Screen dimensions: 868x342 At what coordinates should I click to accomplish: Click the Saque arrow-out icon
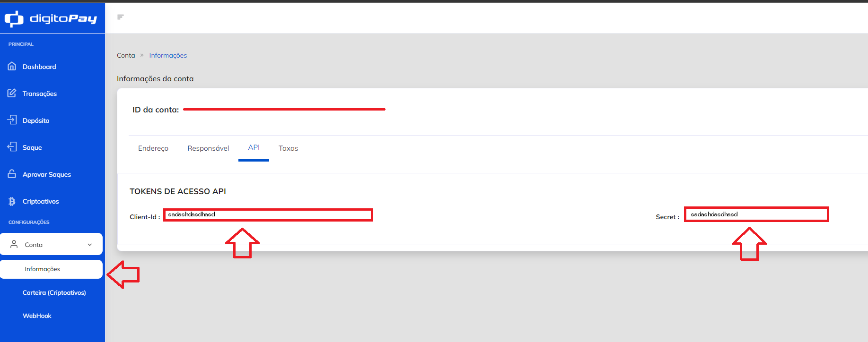tap(12, 147)
